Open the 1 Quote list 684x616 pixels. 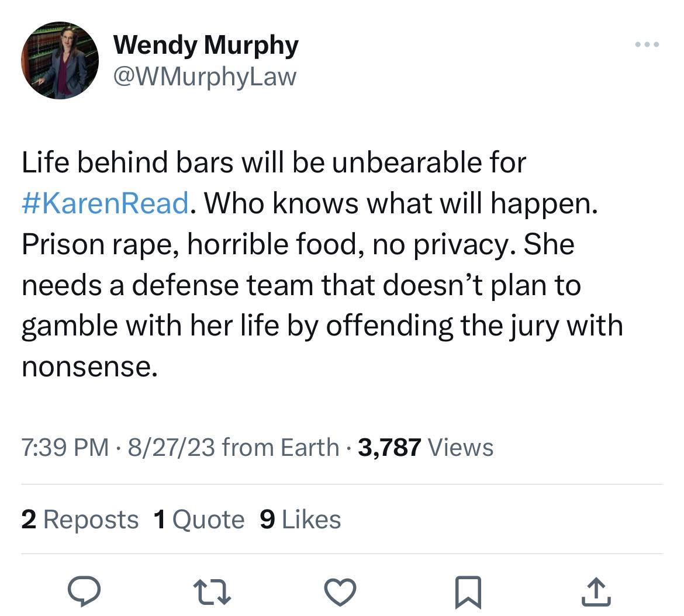tap(199, 520)
